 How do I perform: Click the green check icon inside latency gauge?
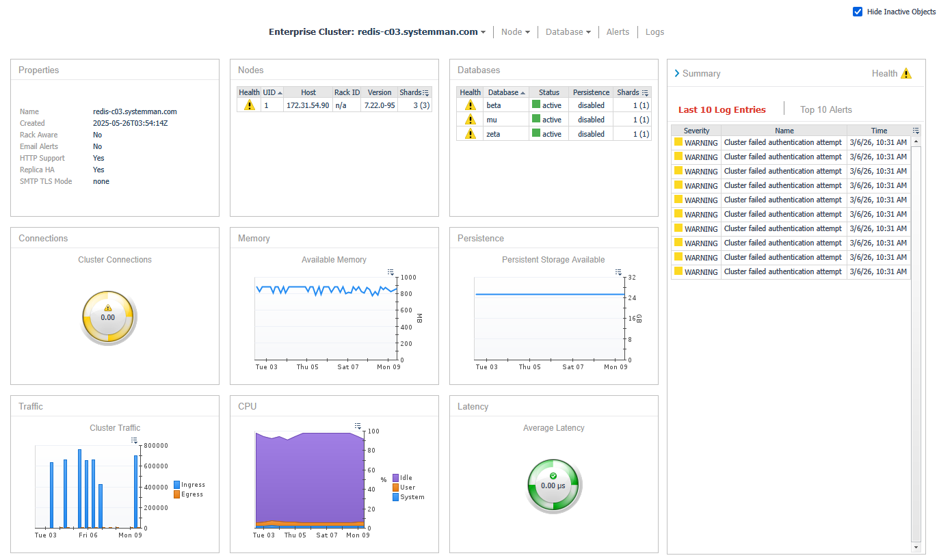[x=553, y=476]
